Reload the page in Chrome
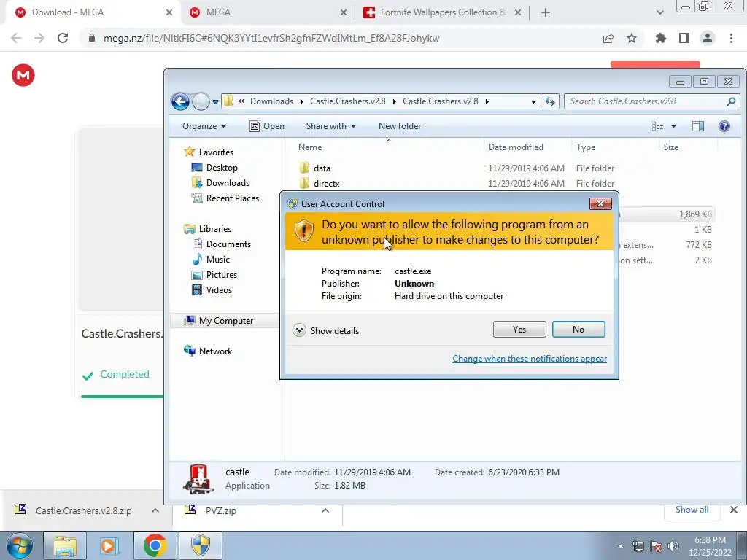This screenshot has width=747, height=560. pyautogui.click(x=63, y=38)
